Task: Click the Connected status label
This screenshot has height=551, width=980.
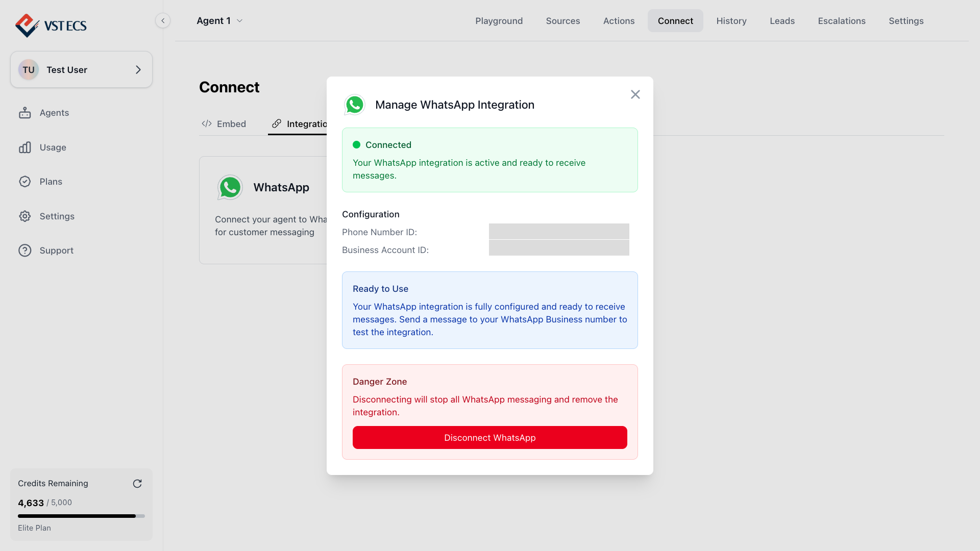Action: (x=388, y=145)
